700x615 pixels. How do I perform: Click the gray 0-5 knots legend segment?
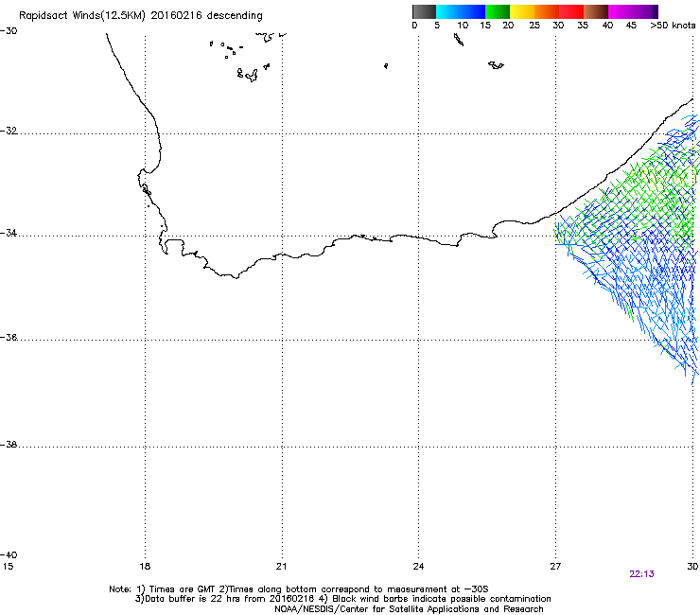pos(424,11)
